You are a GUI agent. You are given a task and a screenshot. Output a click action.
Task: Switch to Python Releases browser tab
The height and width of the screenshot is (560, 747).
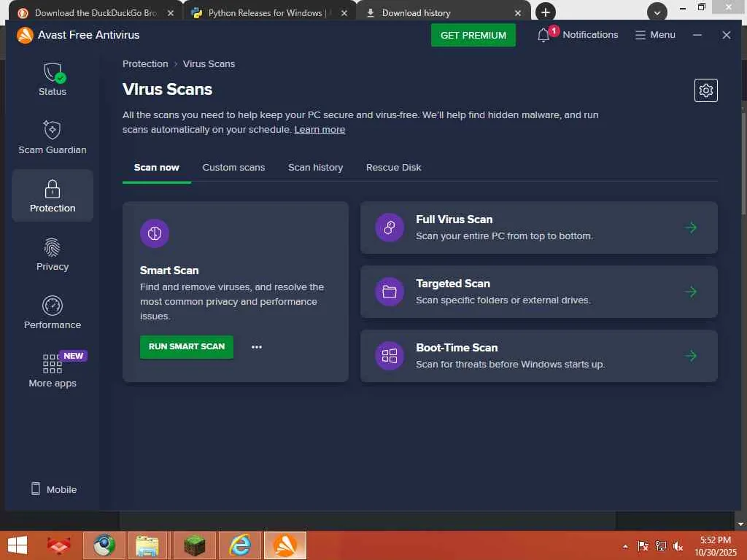point(269,13)
